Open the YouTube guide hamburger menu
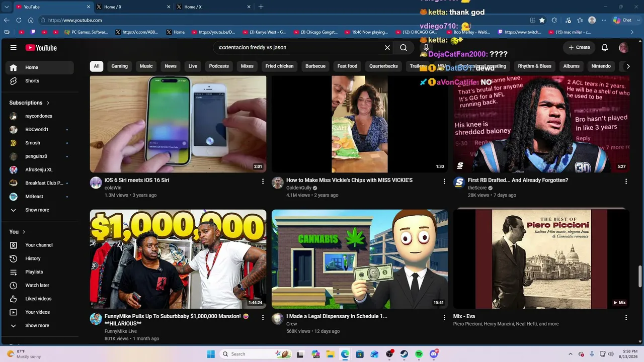644x362 pixels. [14, 48]
